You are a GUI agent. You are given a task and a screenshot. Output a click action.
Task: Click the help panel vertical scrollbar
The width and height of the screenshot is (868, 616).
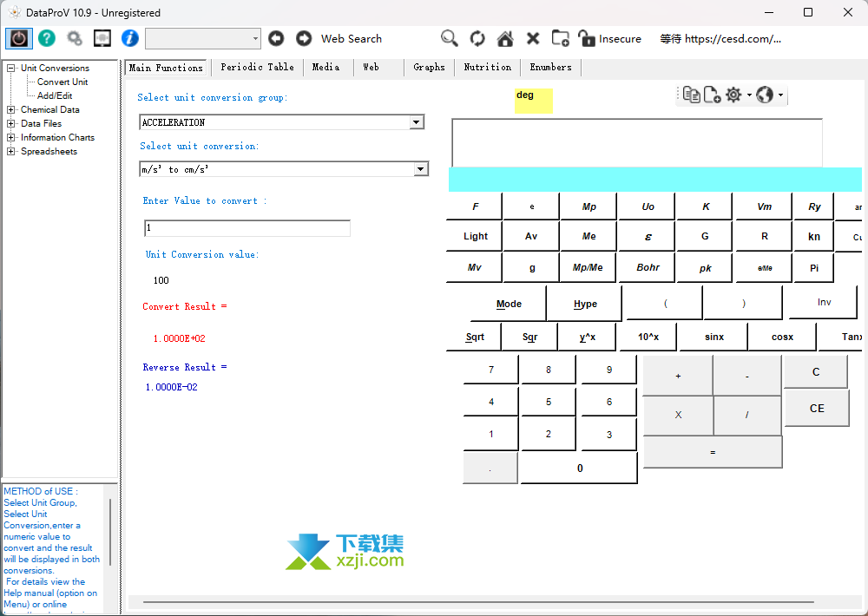(x=110, y=531)
